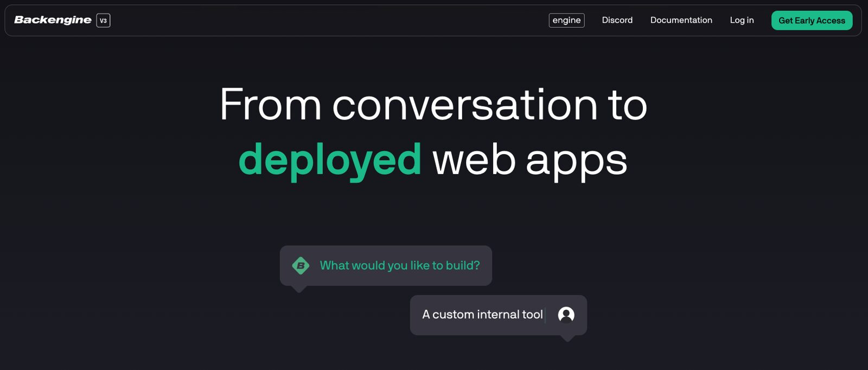
Task: Click the green word 'deployed' in headline
Action: 330,160
